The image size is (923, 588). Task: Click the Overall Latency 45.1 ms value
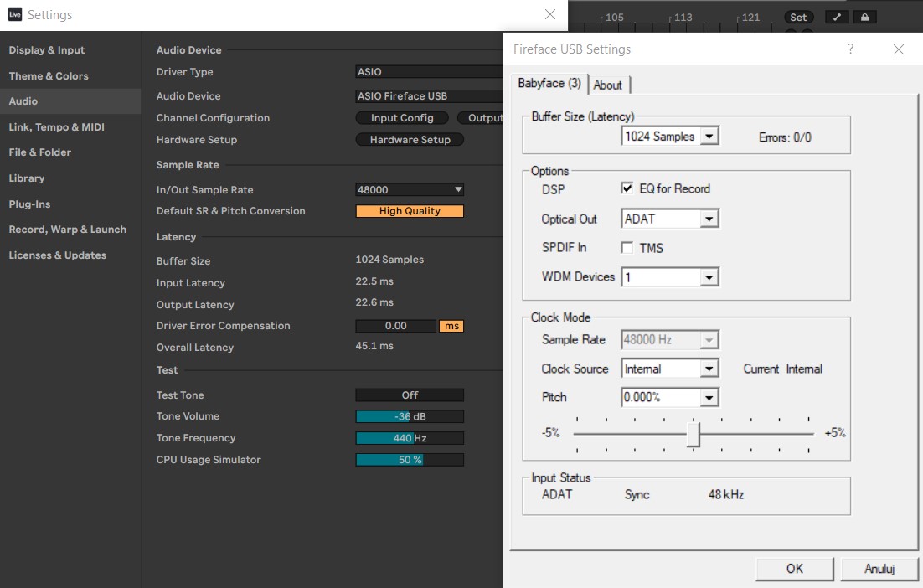click(374, 345)
